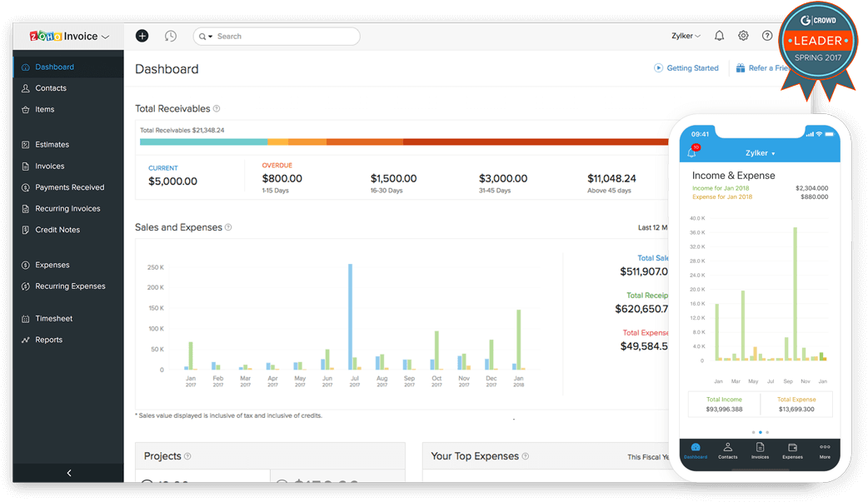Tap the Total Income value on the phone

(x=724, y=410)
